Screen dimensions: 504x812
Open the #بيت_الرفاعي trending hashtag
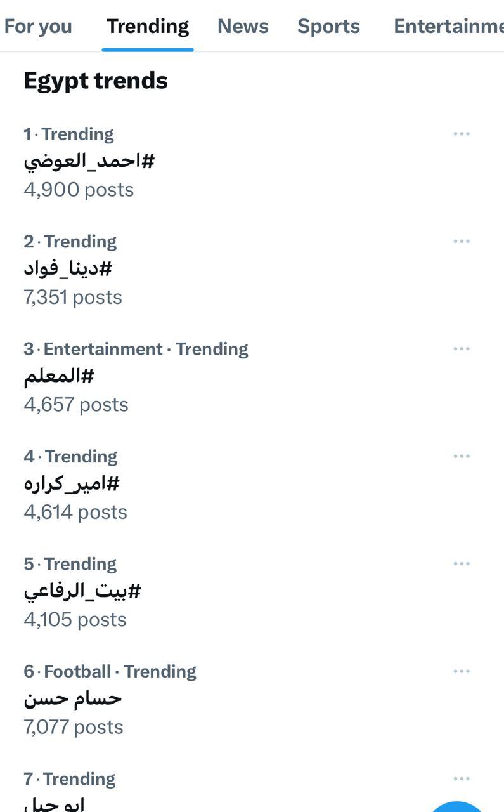pyautogui.click(x=82, y=591)
